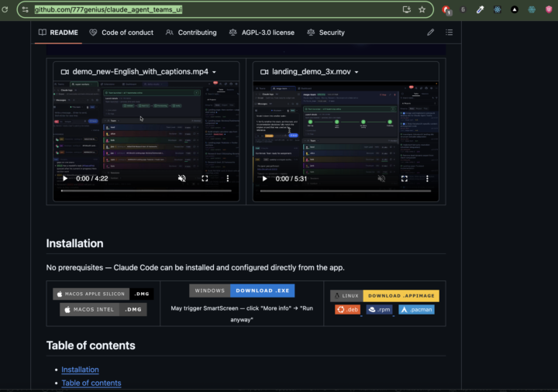Open more options on the 4:22 video
This screenshot has width=558, height=392.
tap(228, 179)
